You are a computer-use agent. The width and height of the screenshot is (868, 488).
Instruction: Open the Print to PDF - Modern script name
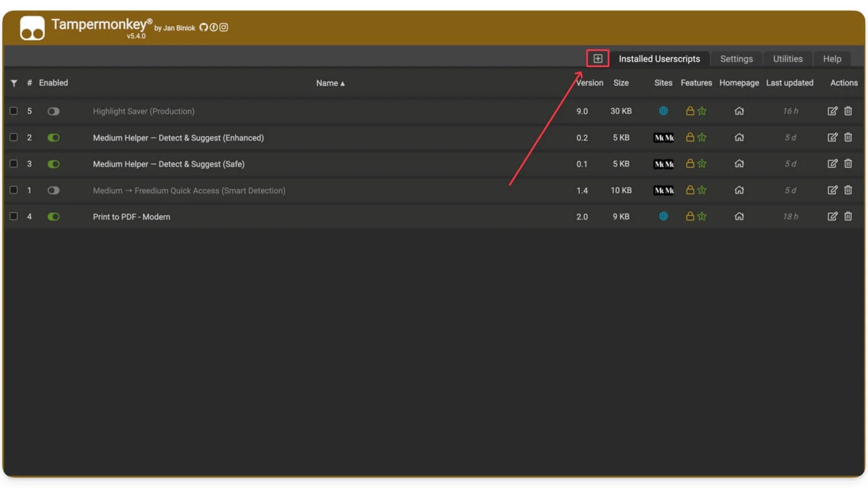pyautogui.click(x=131, y=217)
